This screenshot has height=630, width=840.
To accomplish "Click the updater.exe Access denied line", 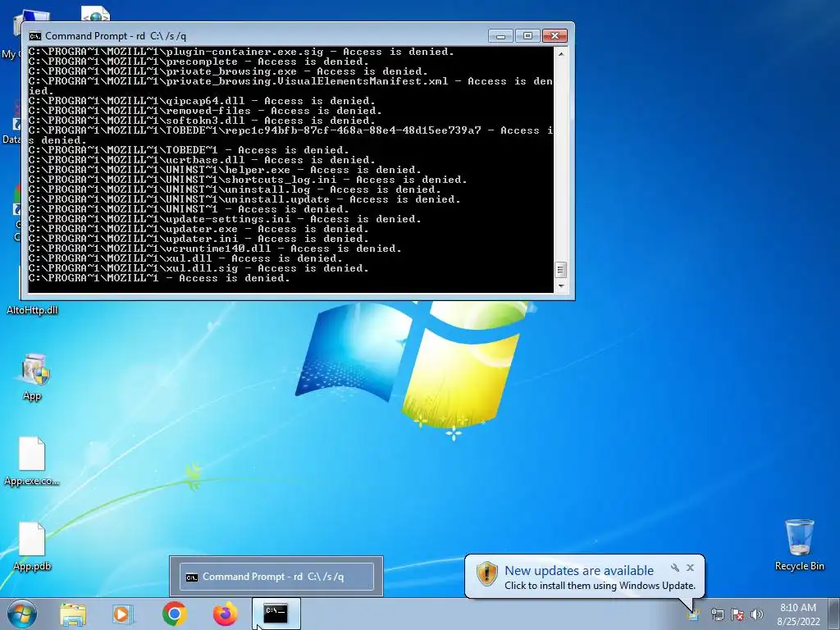I will pyautogui.click(x=199, y=229).
